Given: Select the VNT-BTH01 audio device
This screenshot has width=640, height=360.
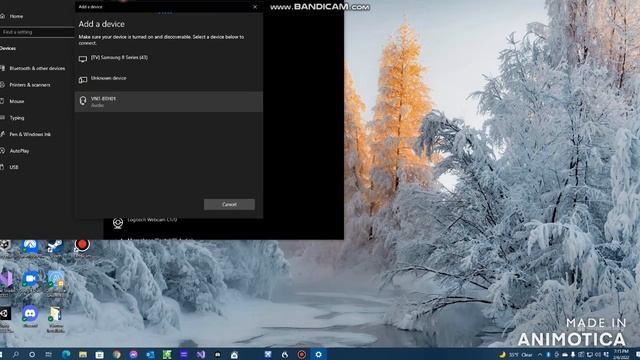Looking at the screenshot, I should pos(169,102).
